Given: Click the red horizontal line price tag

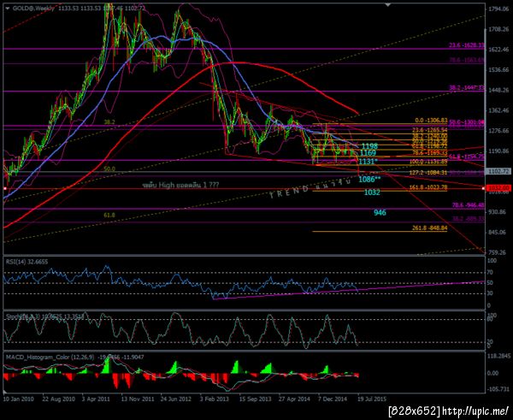Looking at the screenshot, I should coord(498,188).
